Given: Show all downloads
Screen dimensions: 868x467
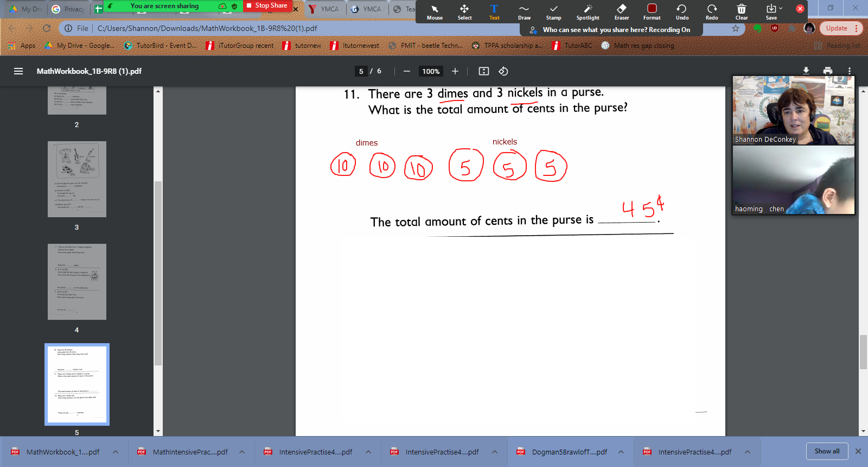Looking at the screenshot, I should point(827,451).
